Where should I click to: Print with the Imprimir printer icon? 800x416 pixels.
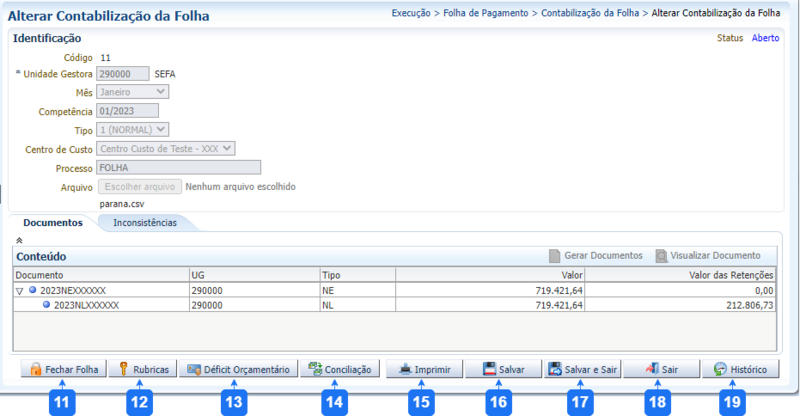tap(427, 369)
